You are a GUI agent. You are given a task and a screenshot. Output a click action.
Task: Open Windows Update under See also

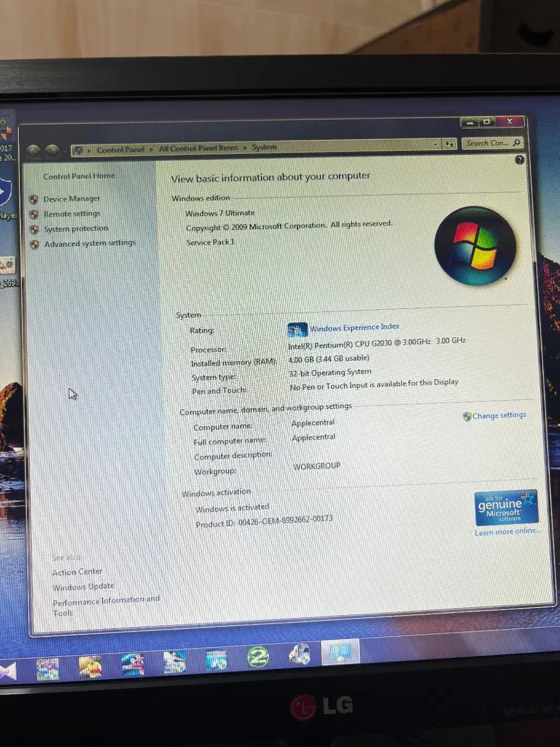pyautogui.click(x=83, y=587)
